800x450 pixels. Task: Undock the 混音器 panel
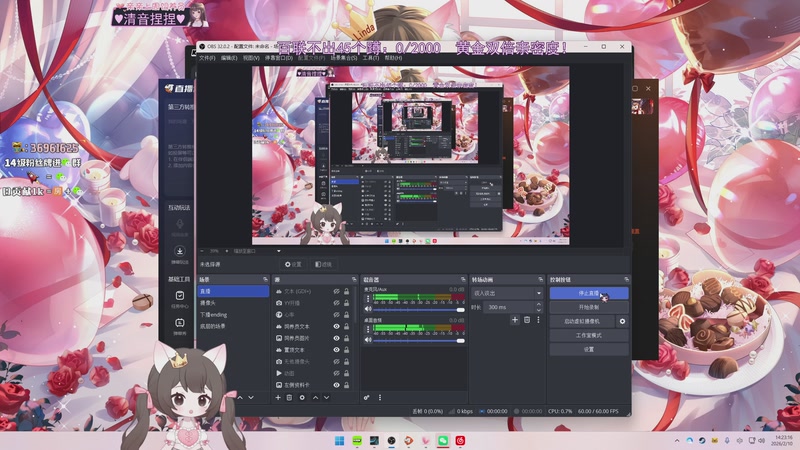tap(463, 280)
